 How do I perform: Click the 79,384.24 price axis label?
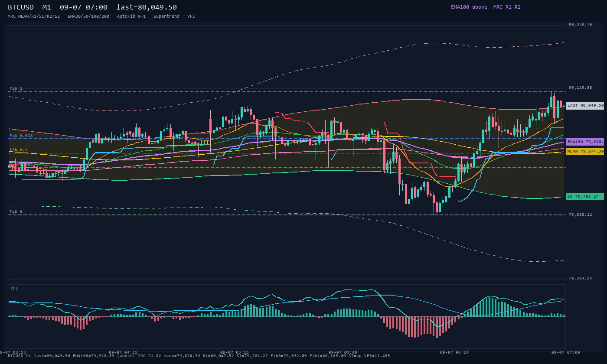point(580,278)
